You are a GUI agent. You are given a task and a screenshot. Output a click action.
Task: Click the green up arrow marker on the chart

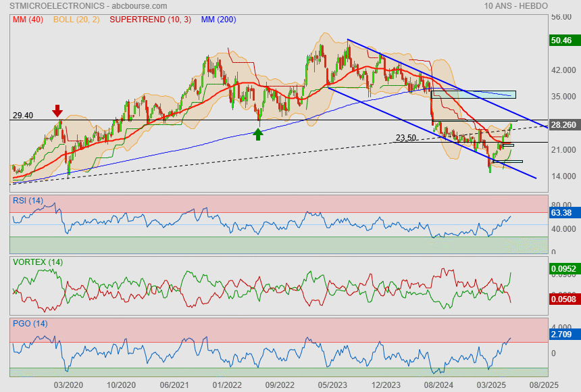tap(258, 134)
